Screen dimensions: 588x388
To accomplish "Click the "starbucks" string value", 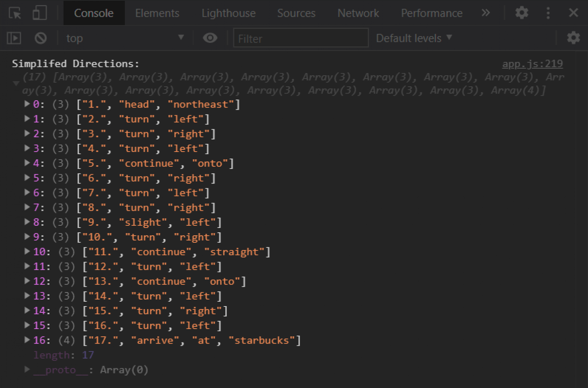I will [x=262, y=341].
